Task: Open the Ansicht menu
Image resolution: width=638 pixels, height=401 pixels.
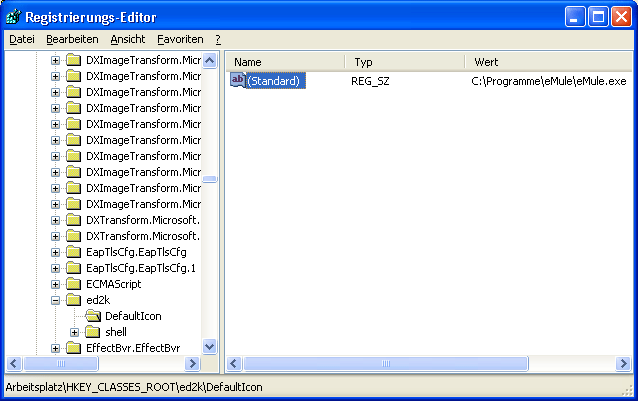Action: pos(128,39)
